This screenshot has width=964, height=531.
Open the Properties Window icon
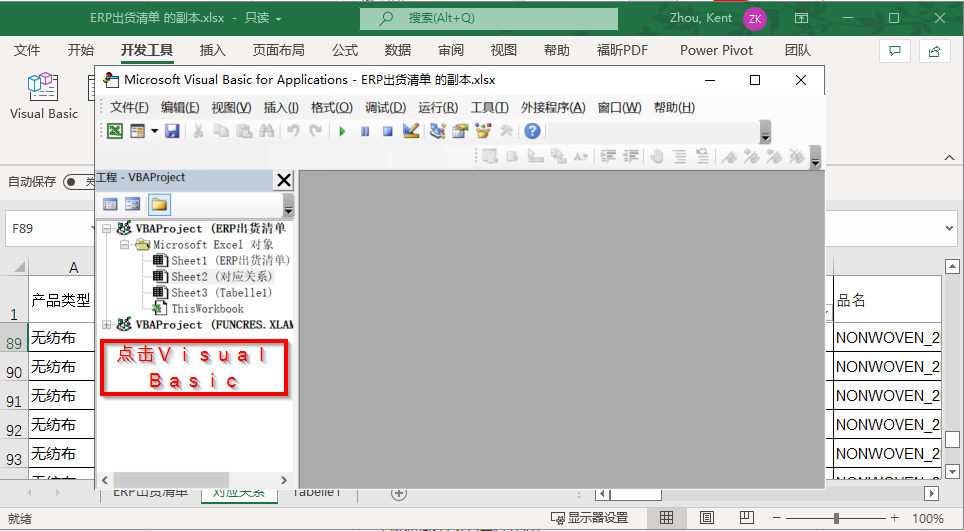[x=460, y=131]
